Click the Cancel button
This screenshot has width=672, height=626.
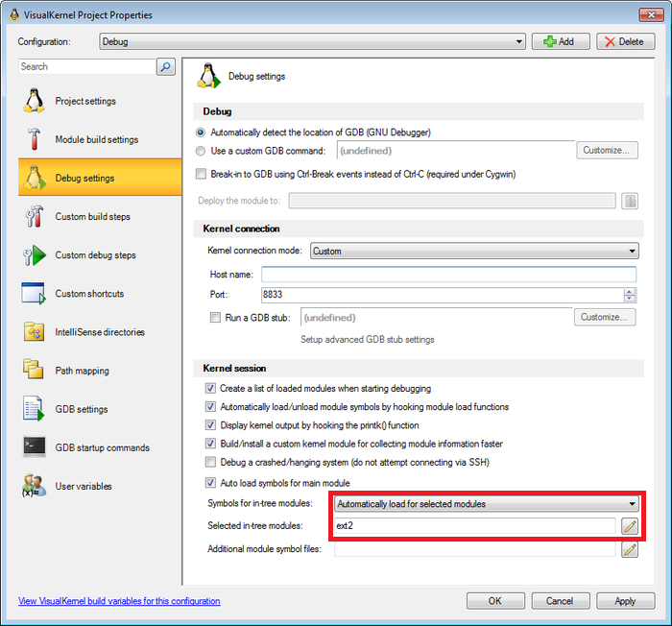click(560, 601)
